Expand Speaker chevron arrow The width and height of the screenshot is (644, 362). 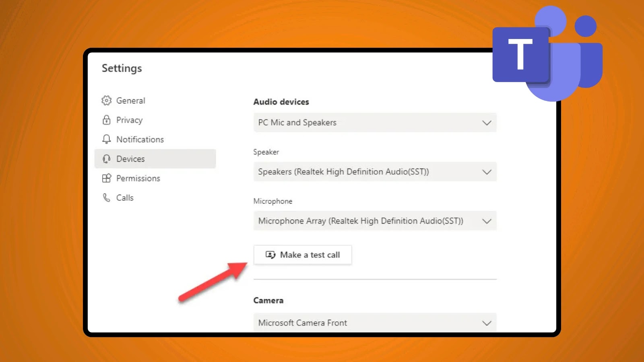pyautogui.click(x=487, y=172)
